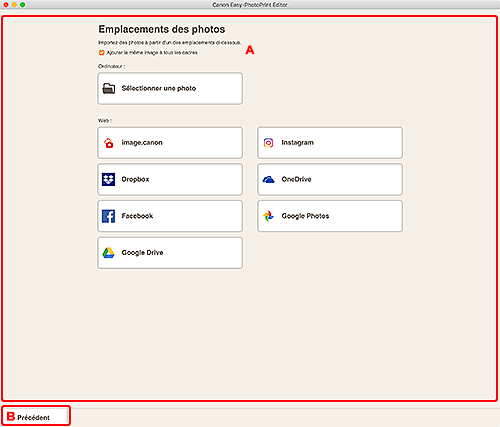Import photos from OneDrive
The height and width of the screenshot is (427, 500).
330,179
